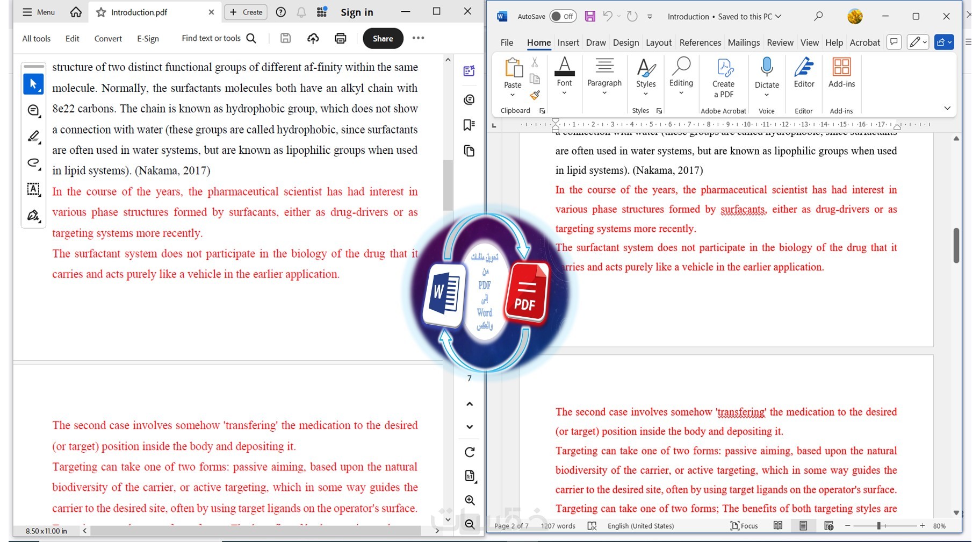This screenshot has width=980, height=542.
Task: Click Sign in in Acrobat
Action: click(357, 12)
